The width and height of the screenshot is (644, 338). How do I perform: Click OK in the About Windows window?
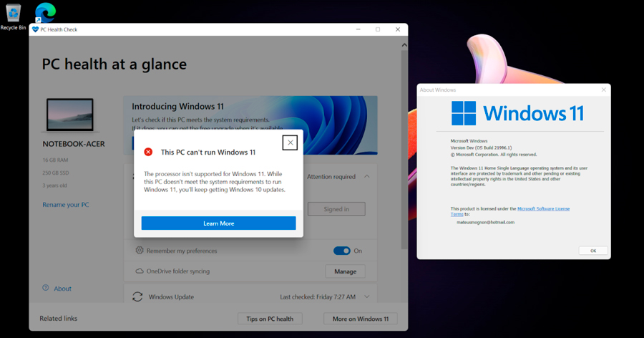coord(593,251)
